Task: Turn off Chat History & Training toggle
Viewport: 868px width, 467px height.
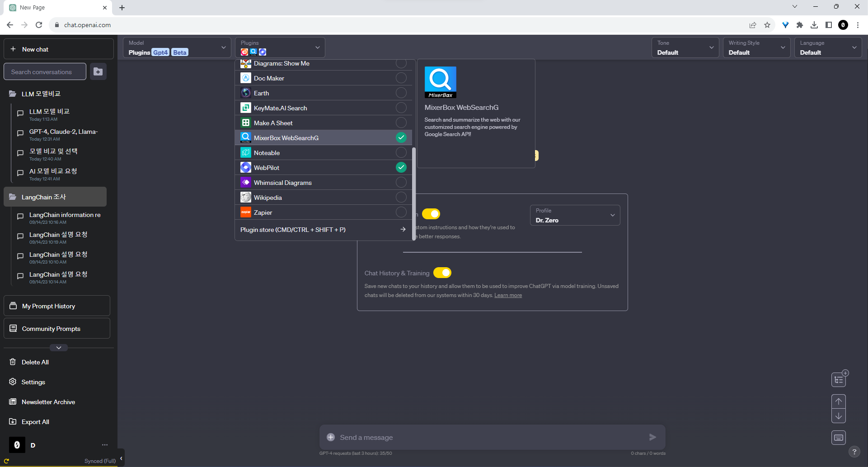Action: pos(442,273)
